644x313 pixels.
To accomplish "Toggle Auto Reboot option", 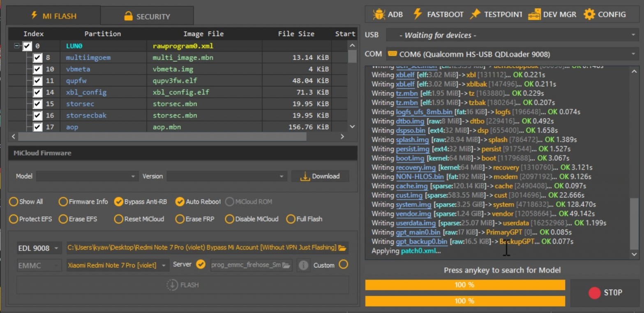I will pos(180,202).
